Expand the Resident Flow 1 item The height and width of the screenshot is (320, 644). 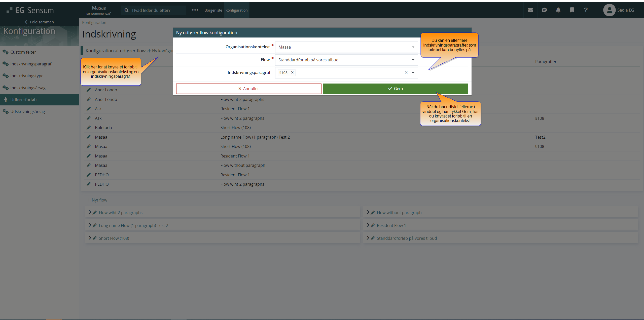[368, 225]
